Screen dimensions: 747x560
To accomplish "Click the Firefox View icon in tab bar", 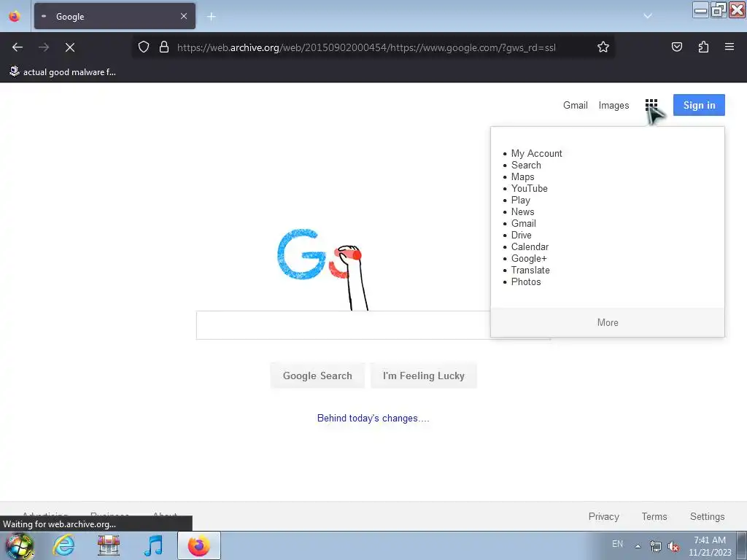I will click(15, 16).
